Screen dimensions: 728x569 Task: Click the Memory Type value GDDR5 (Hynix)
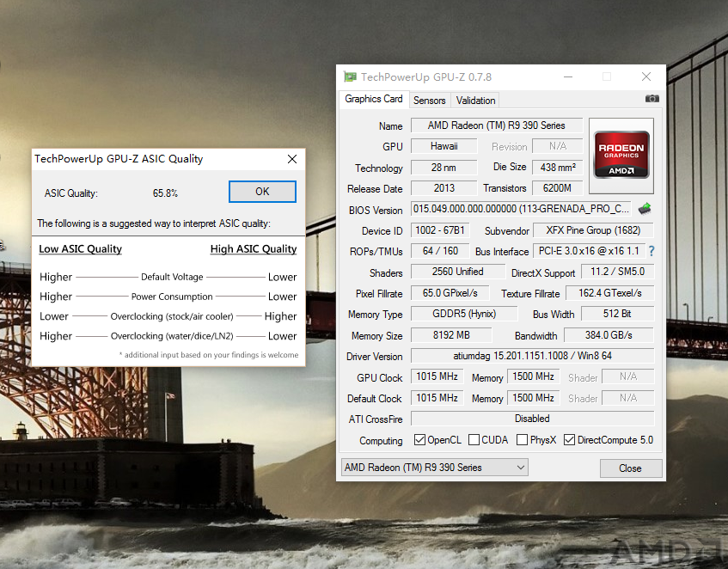[464, 314]
